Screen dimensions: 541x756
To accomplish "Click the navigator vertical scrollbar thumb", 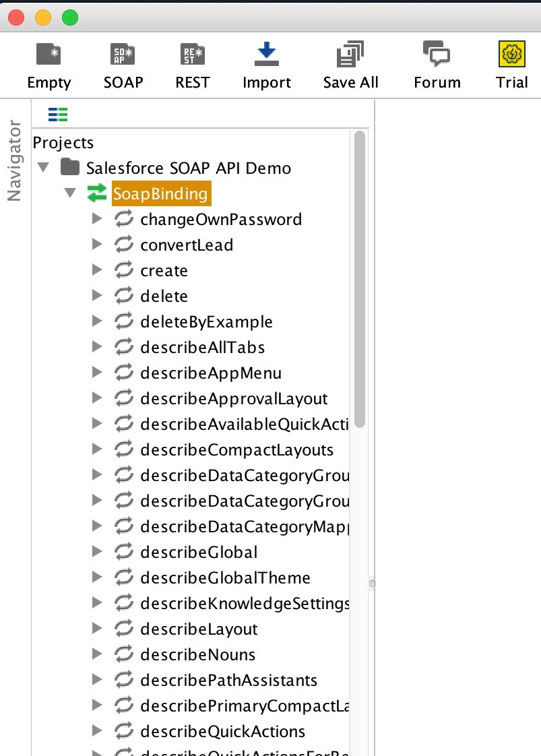I will pyautogui.click(x=360, y=279).
